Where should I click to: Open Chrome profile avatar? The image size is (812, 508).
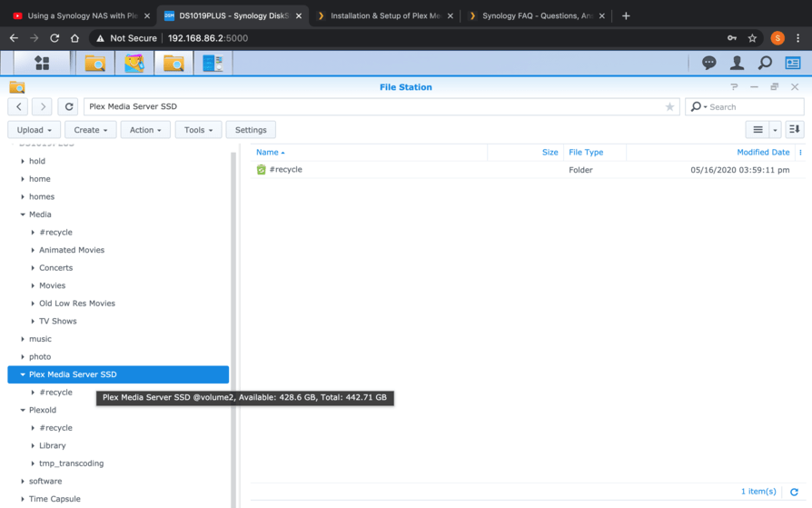click(x=777, y=38)
